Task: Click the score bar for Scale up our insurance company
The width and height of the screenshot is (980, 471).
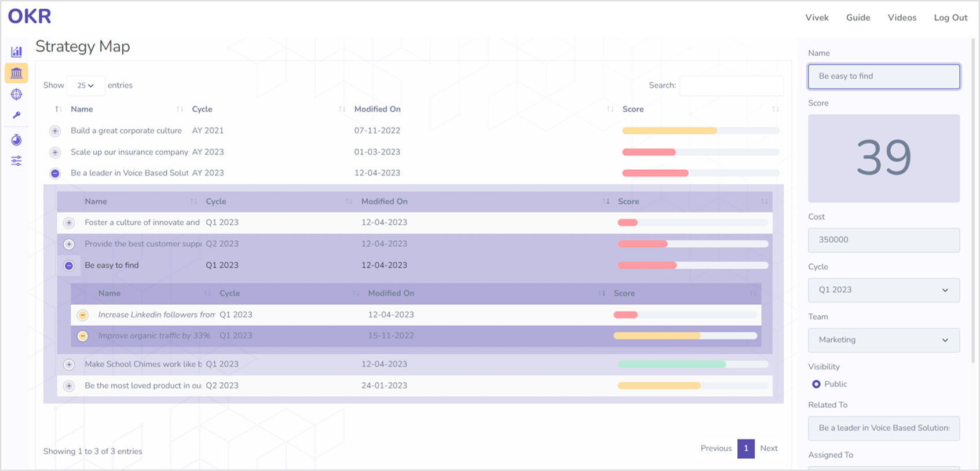Action: click(x=701, y=152)
